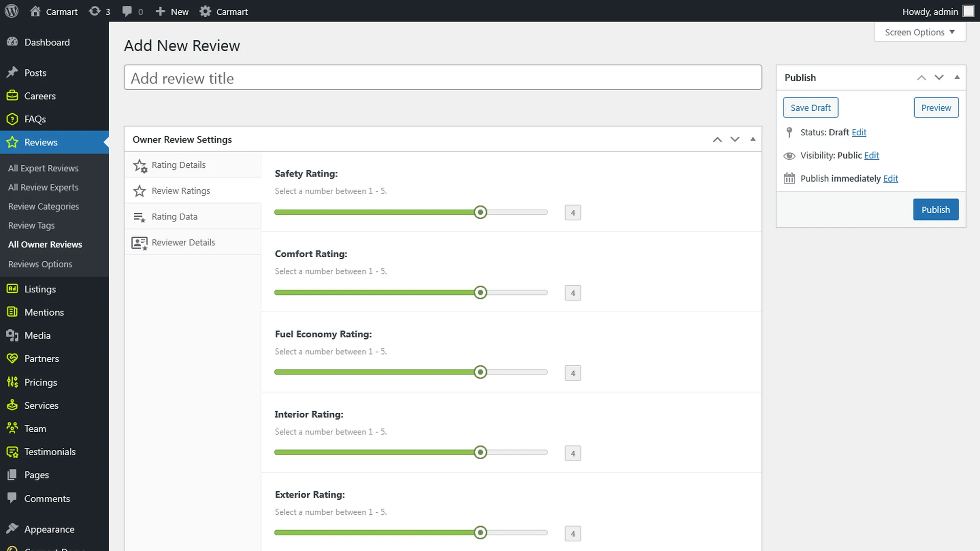Select the Rating Details tab
980x551 pixels.
pos(192,165)
